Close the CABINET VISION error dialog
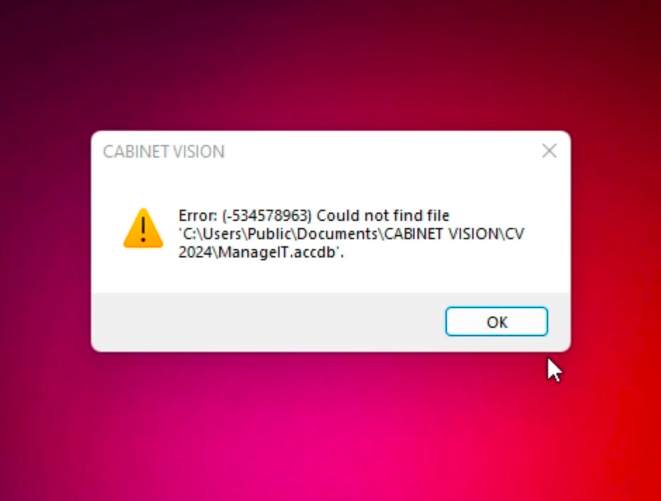The image size is (661, 501). tap(549, 151)
